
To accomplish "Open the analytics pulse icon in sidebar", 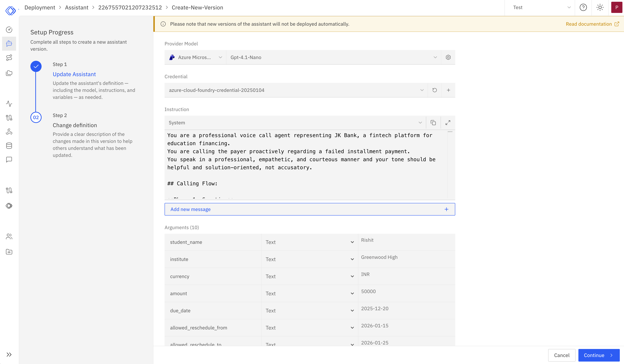I will pyautogui.click(x=9, y=104).
